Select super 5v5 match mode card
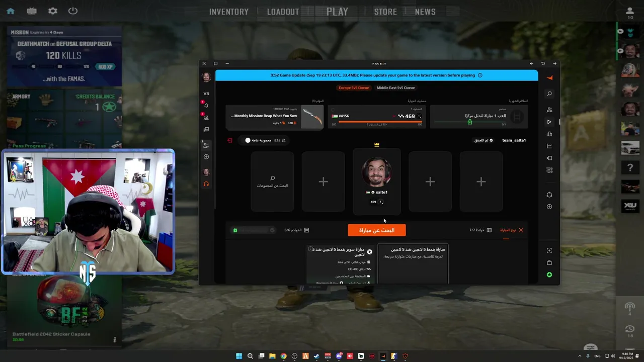The height and width of the screenshot is (362, 644). click(340, 264)
